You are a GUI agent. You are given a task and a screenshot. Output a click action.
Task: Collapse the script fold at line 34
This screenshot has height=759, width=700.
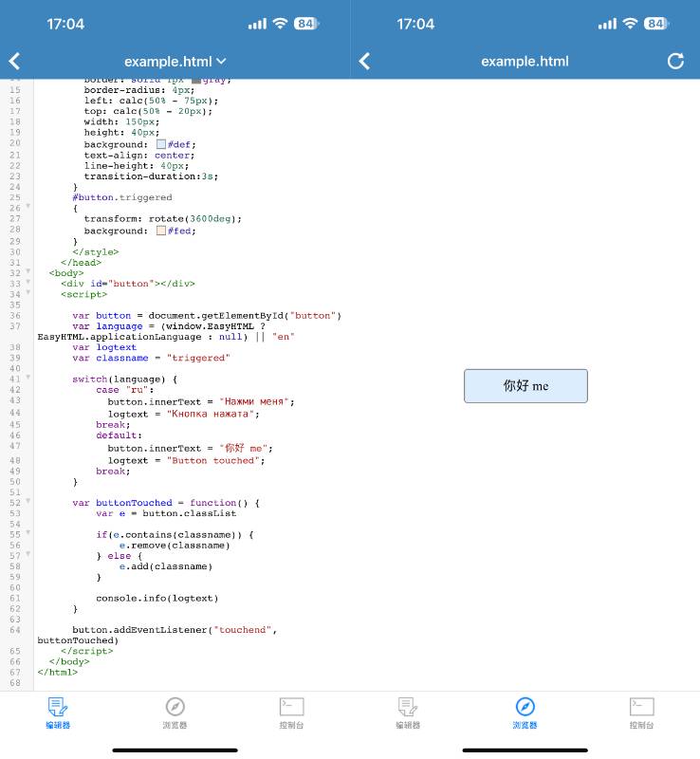(x=28, y=292)
